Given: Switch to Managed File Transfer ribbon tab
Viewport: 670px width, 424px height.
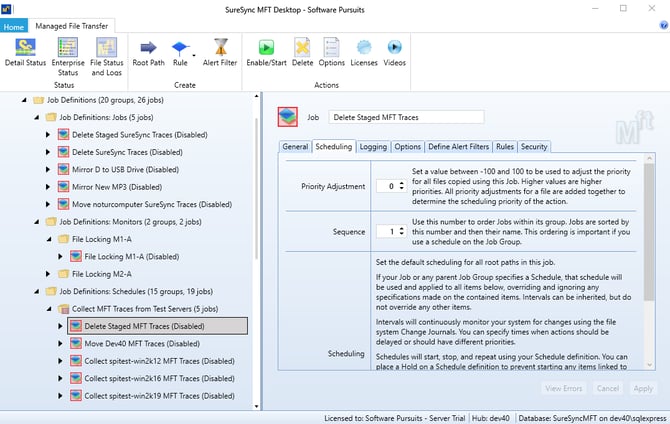Looking at the screenshot, I should pyautogui.click(x=71, y=26).
